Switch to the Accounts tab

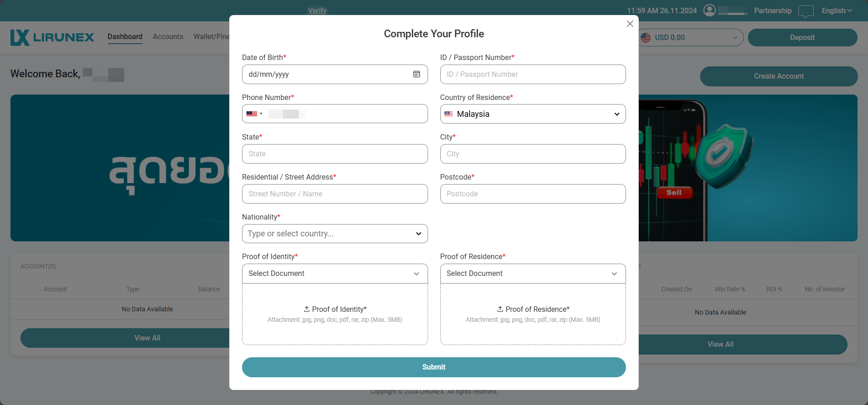168,37
